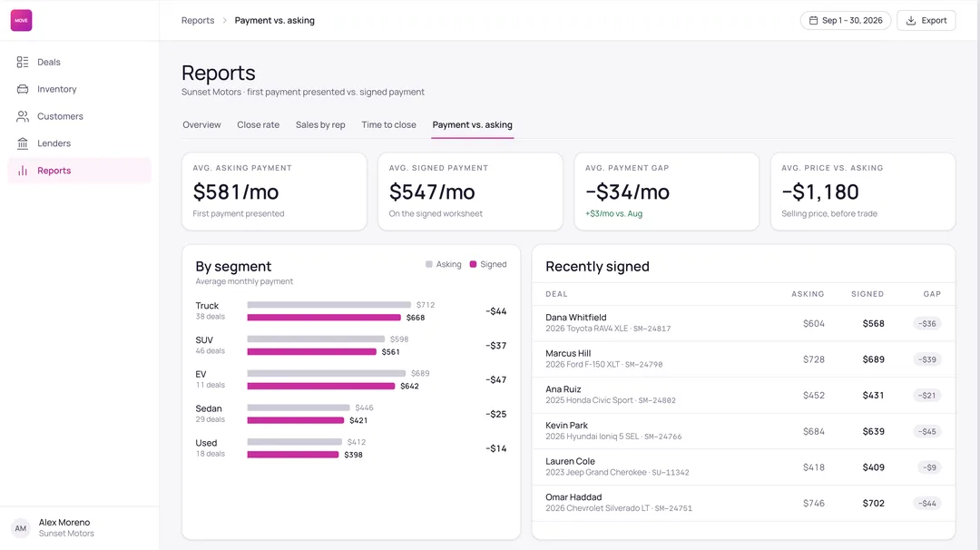The image size is (980, 550).
Task: Open the Omar Haddad deal row
Action: [743, 503]
